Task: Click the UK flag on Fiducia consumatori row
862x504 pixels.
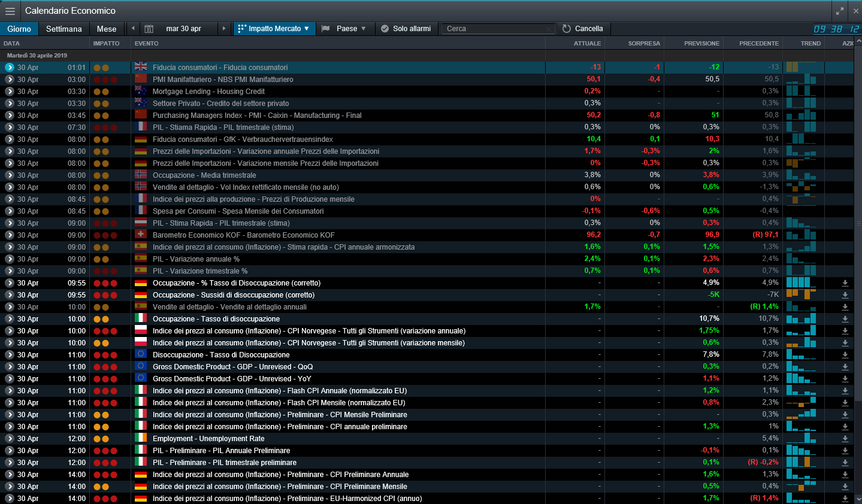Action: click(141, 67)
